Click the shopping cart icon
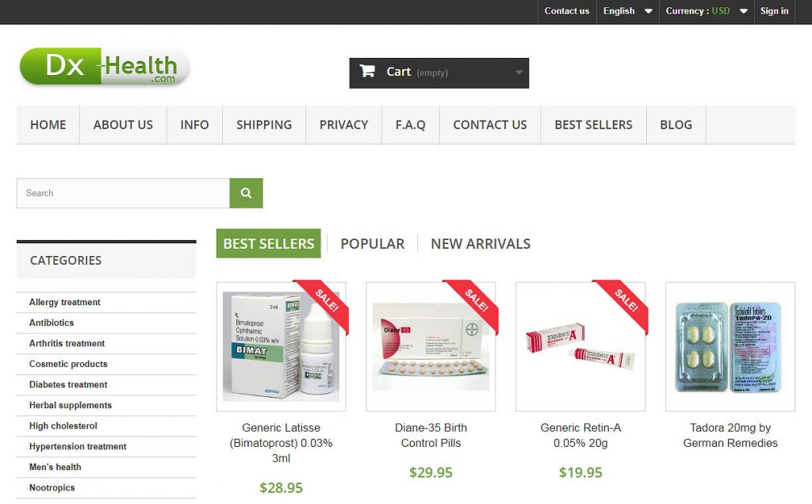The image size is (812, 504). pyautogui.click(x=368, y=71)
